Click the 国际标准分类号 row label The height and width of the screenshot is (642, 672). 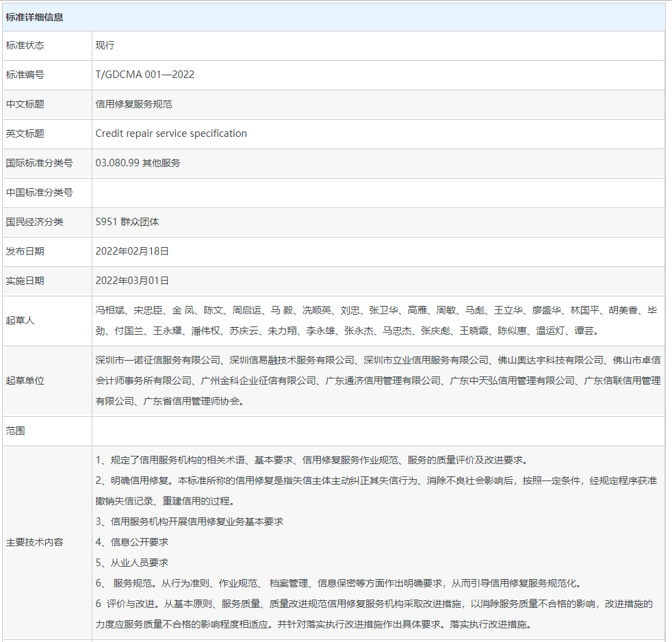coord(39,163)
